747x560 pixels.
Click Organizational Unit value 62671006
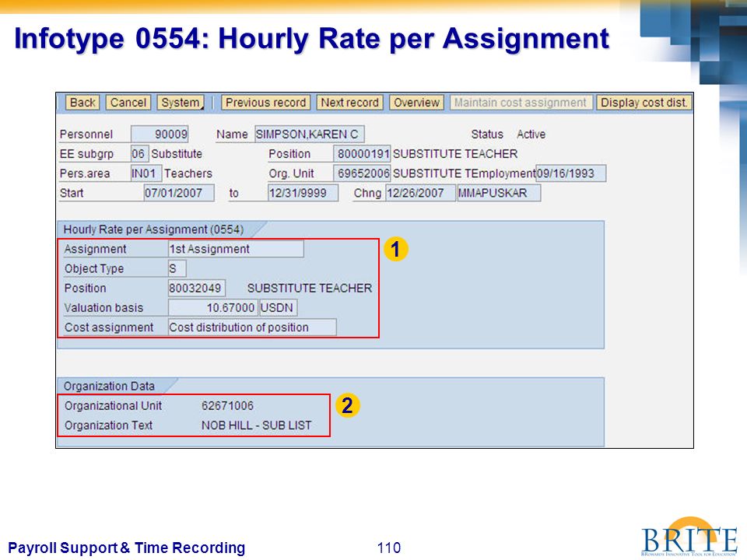click(227, 406)
